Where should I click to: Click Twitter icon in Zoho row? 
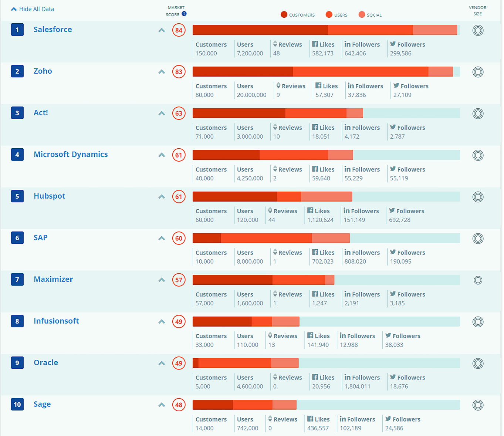tap(396, 85)
